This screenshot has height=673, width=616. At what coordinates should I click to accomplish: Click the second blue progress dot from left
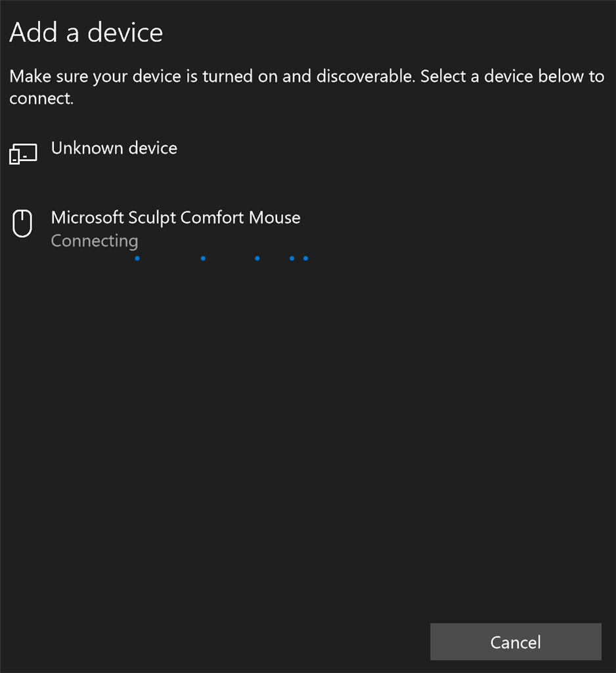204,258
